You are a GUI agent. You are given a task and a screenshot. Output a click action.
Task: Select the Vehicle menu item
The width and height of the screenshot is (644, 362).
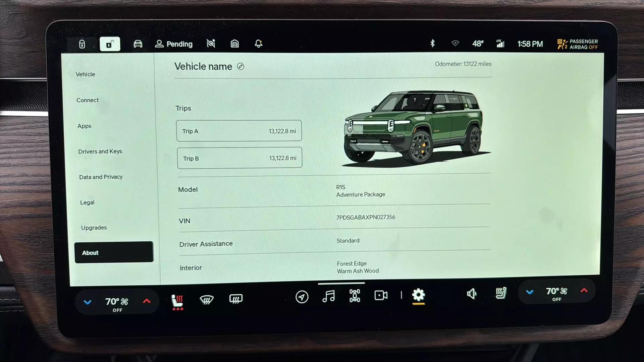[86, 74]
